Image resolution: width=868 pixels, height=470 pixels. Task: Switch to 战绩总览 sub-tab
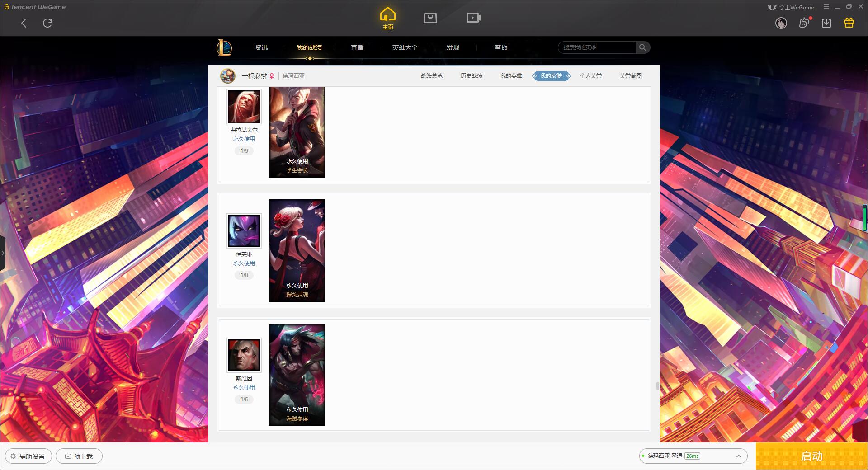coord(432,76)
